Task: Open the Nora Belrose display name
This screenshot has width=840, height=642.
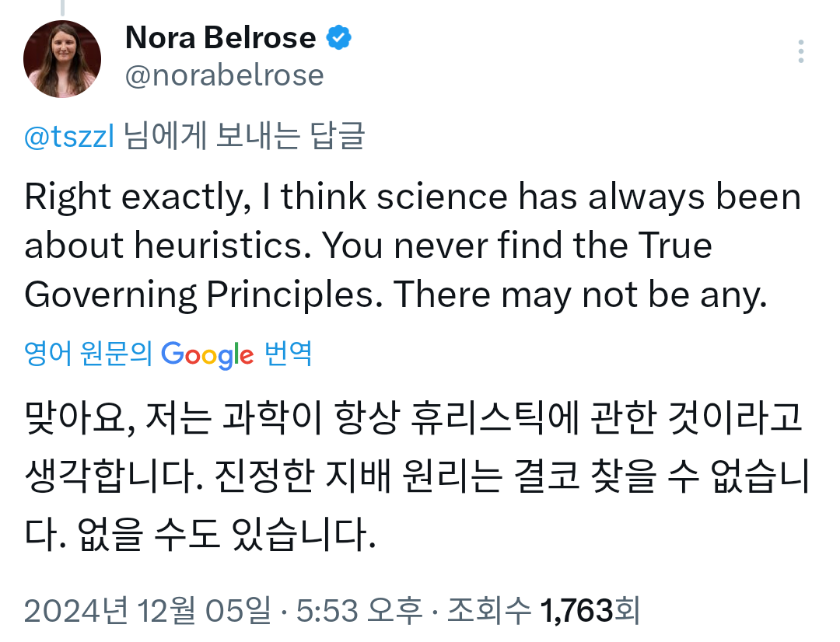Action: pos(220,37)
